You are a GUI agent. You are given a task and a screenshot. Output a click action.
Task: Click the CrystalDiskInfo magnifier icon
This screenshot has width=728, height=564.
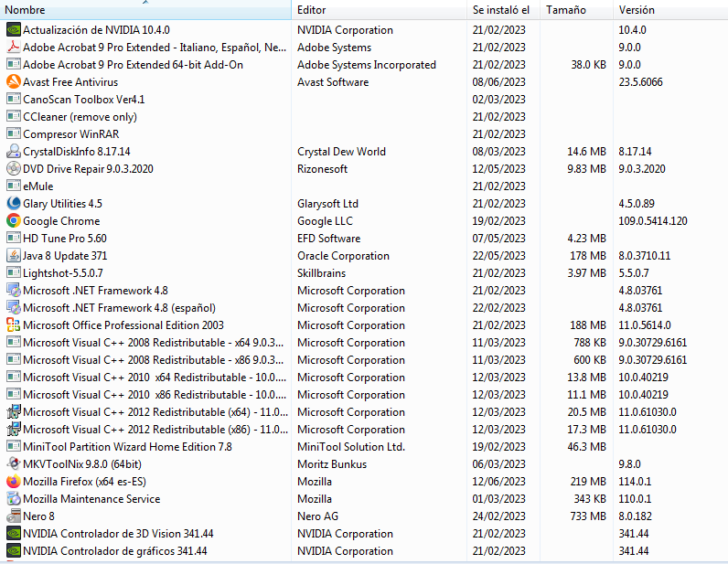[14, 152]
